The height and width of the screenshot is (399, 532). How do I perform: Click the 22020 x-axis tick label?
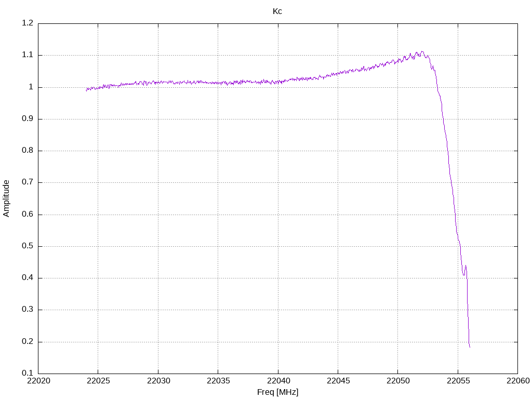38,381
